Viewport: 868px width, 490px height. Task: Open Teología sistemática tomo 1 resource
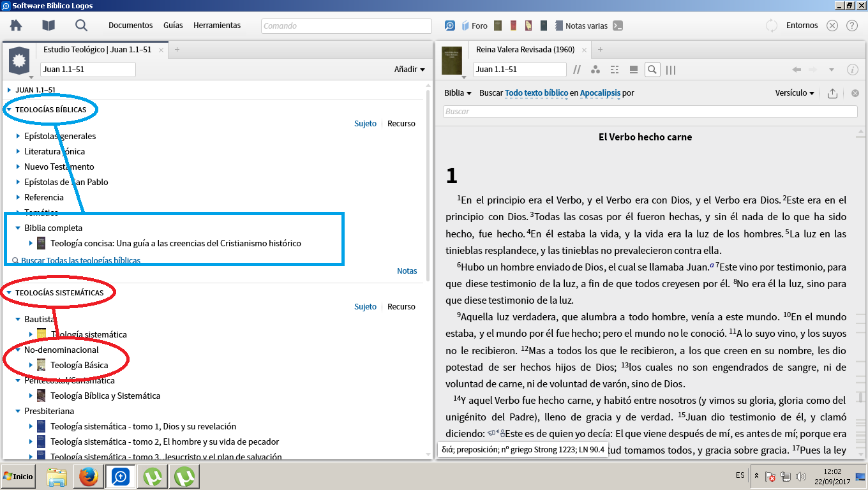pos(144,426)
